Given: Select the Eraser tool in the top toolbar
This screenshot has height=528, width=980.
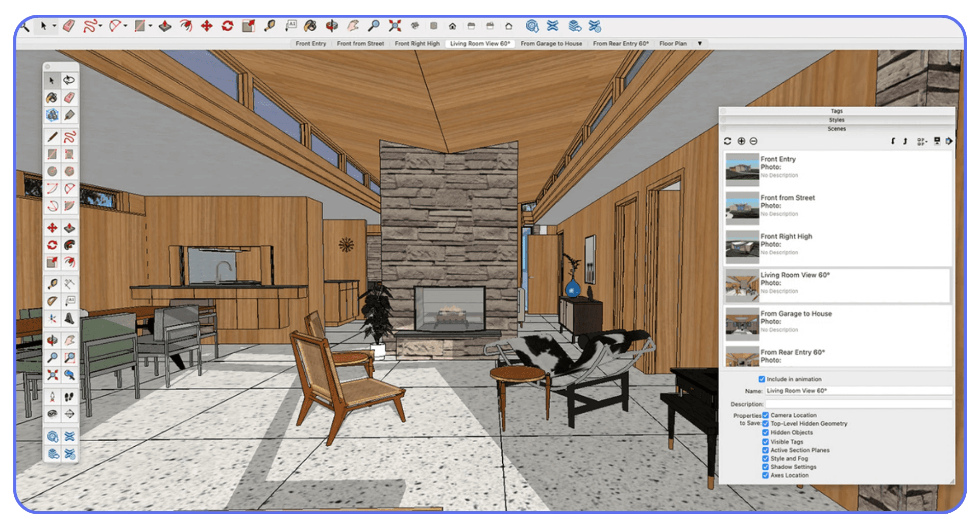Looking at the screenshot, I should tap(69, 26).
